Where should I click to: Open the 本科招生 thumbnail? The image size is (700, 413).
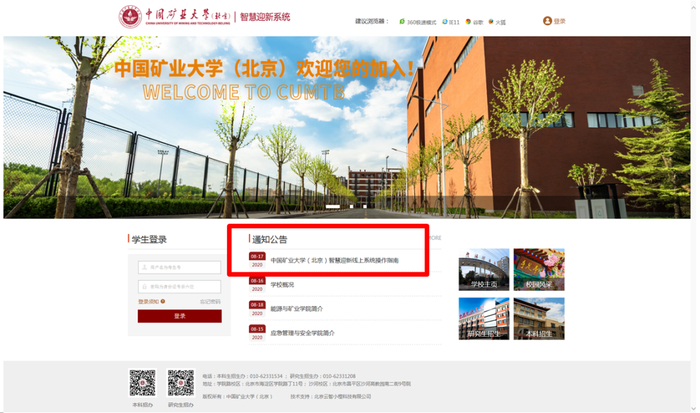539,319
